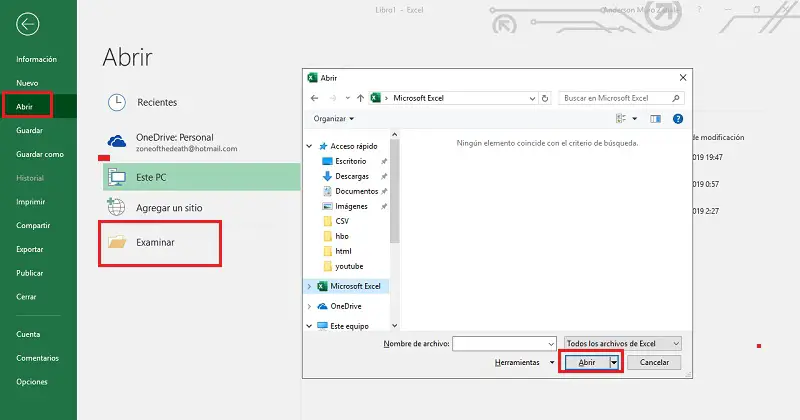The height and width of the screenshot is (420, 800).
Task: Open Publicar in the sidebar
Action: 30,273
